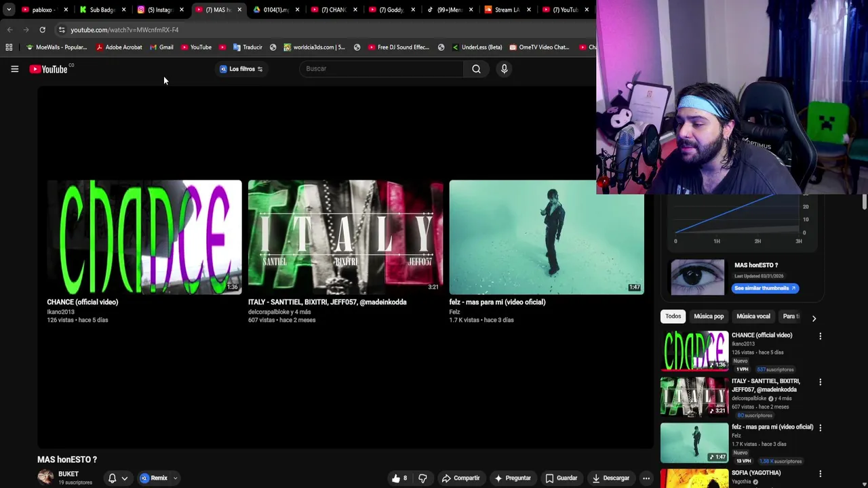Open the site info icon in address bar

pyautogui.click(x=62, y=30)
